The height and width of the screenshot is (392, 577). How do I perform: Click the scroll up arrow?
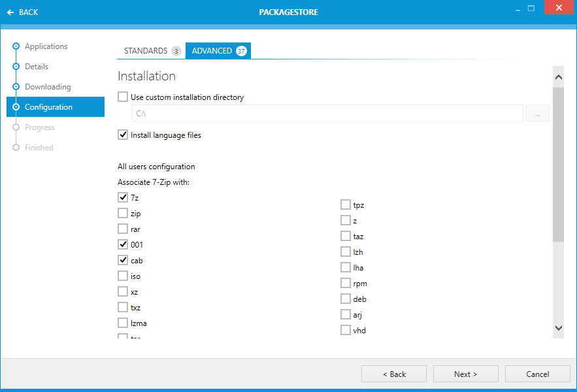click(x=558, y=77)
